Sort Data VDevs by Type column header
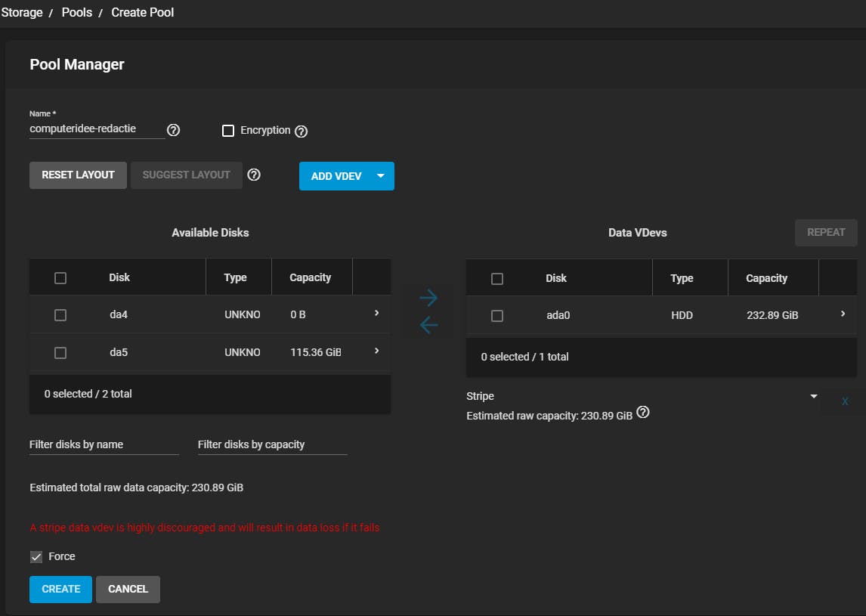Screen dimensions: 866x616 (x=682, y=278)
